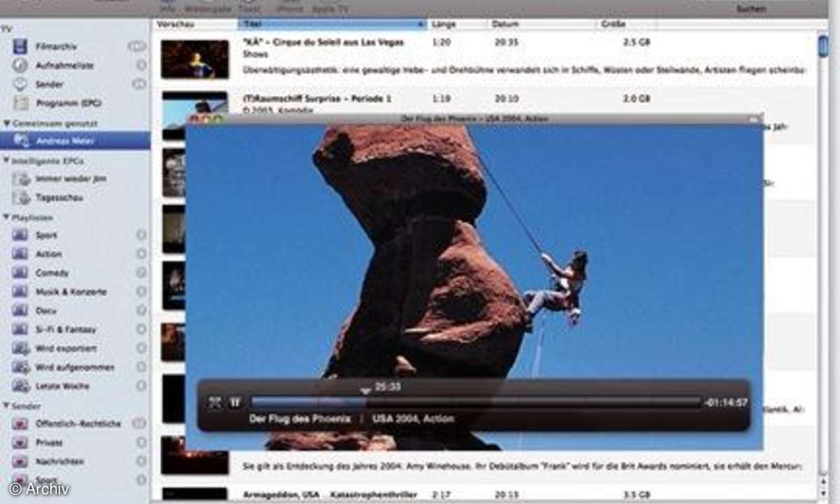Pause the playing movie

point(235,402)
